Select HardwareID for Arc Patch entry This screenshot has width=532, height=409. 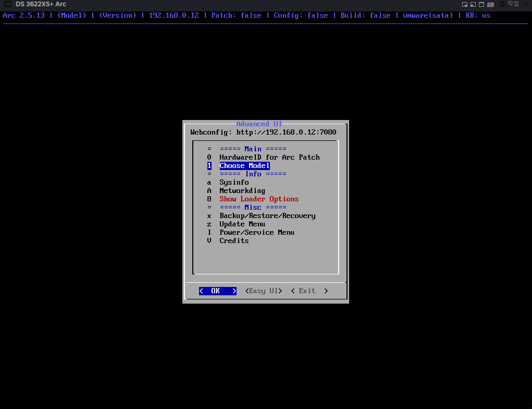[269, 158]
